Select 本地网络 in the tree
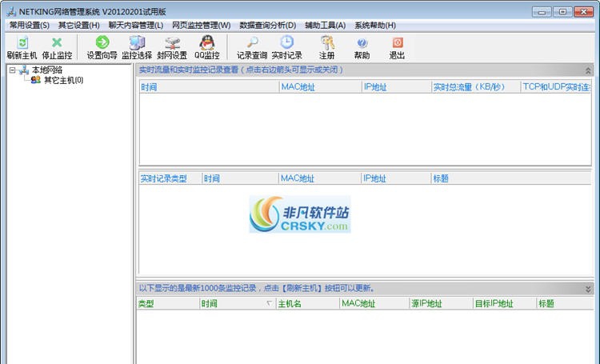The height and width of the screenshot is (364, 600). coord(47,70)
